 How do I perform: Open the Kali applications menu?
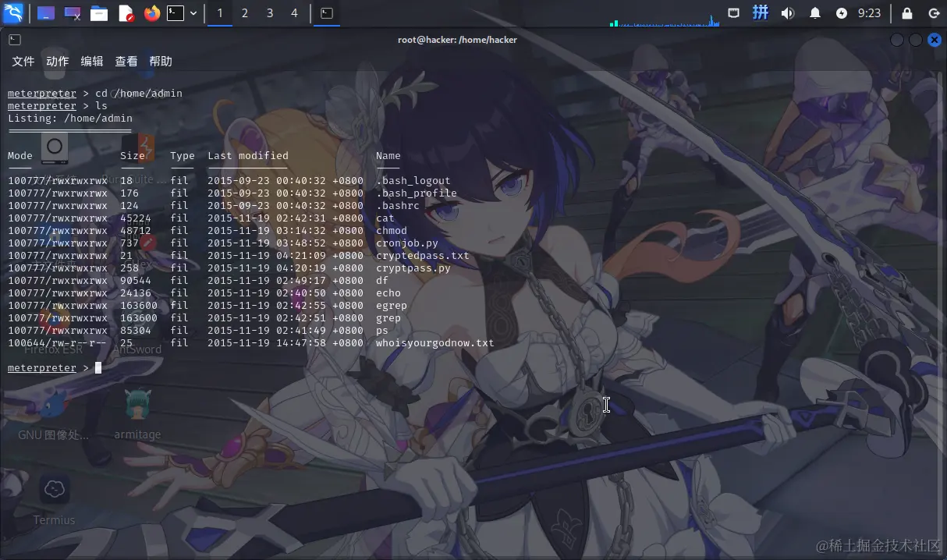tap(13, 12)
